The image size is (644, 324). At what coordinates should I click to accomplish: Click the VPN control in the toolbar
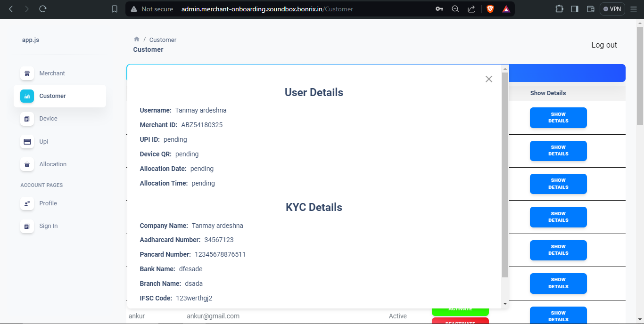click(x=612, y=8)
